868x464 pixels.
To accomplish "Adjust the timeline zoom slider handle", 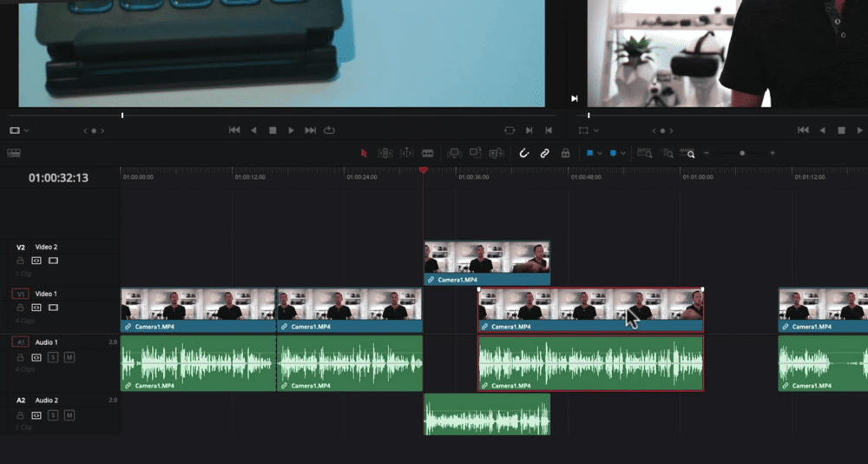I will (x=741, y=153).
